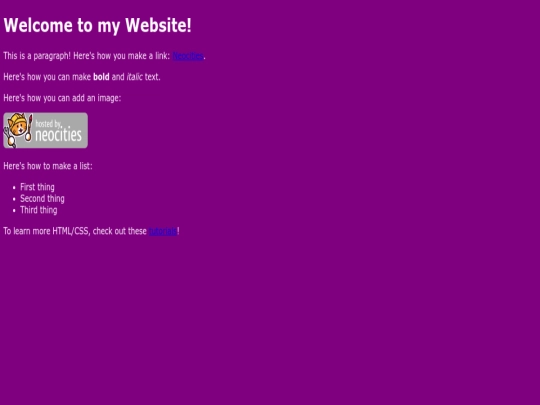
Task: Follow the tutorials link
Action: coord(163,231)
